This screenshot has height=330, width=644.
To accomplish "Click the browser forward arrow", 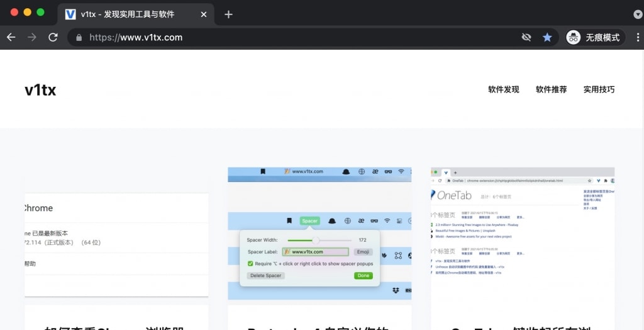I will click(32, 37).
